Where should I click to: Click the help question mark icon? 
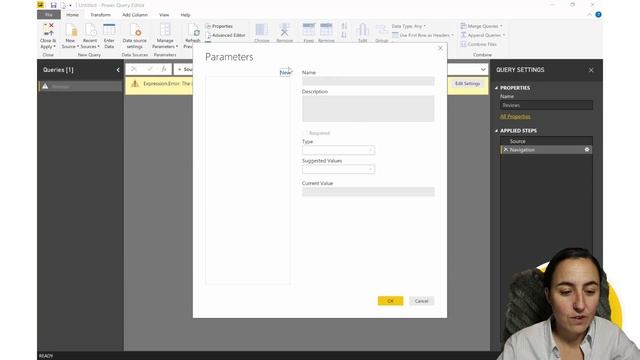coord(598,15)
